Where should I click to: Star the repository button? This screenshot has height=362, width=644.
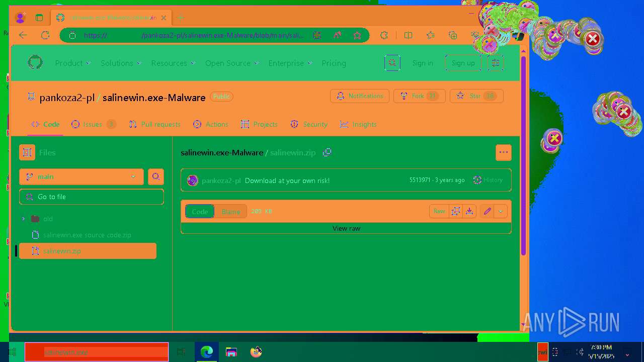[x=477, y=96]
